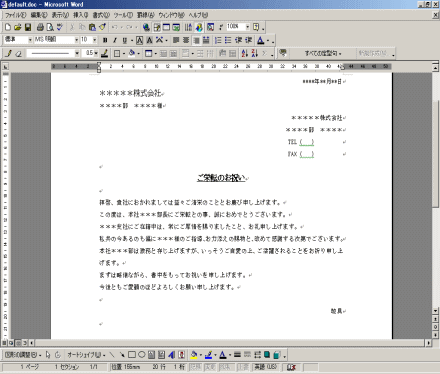Insert a horizontal text box

(151, 355)
